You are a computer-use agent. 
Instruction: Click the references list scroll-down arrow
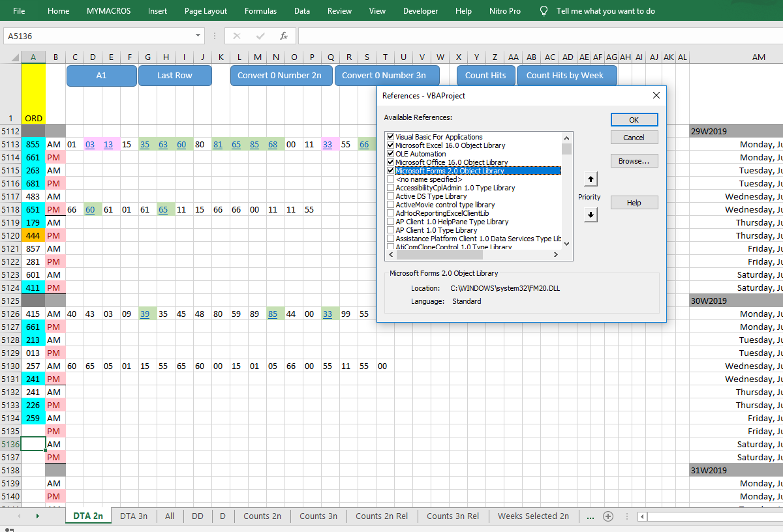(x=566, y=243)
